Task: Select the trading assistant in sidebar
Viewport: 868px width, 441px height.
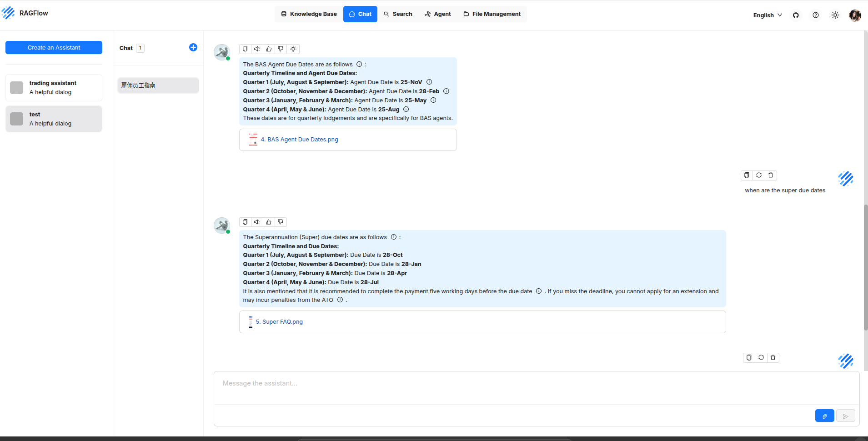Action: click(x=54, y=87)
